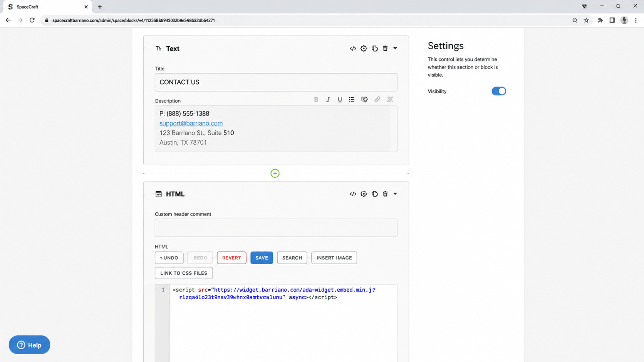Screen dimensions: 644x362
Task: Toggle the browser side panel
Action: (x=612, y=20)
